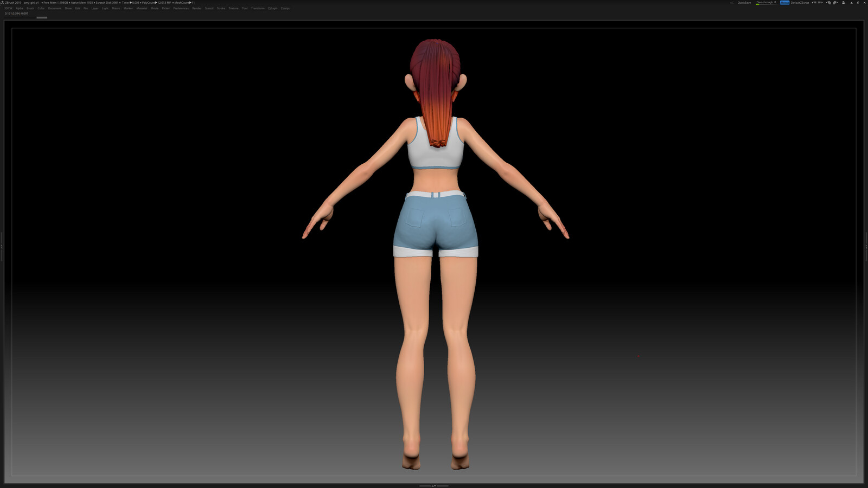Open the Draw menu
Image resolution: width=868 pixels, height=488 pixels.
[x=68, y=8]
